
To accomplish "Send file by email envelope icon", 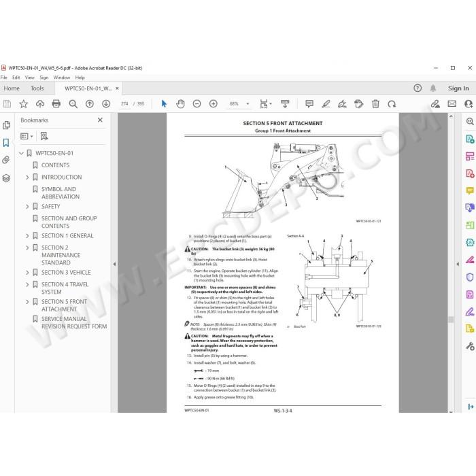I will (x=452, y=104).
